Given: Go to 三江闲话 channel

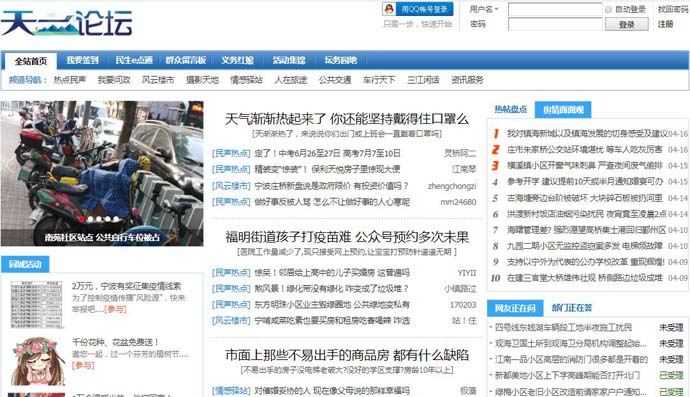Looking at the screenshot, I should click(x=423, y=80).
